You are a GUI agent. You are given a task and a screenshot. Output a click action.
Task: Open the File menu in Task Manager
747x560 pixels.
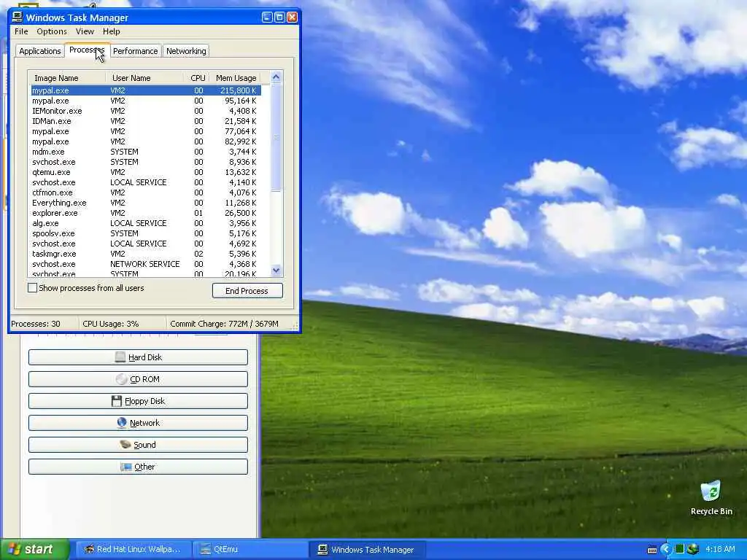tap(21, 31)
